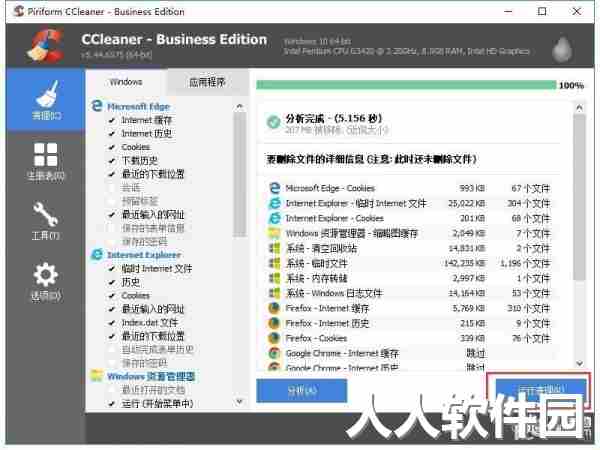
Task: Click the results list scrollbar thumb
Action: pos(579,197)
